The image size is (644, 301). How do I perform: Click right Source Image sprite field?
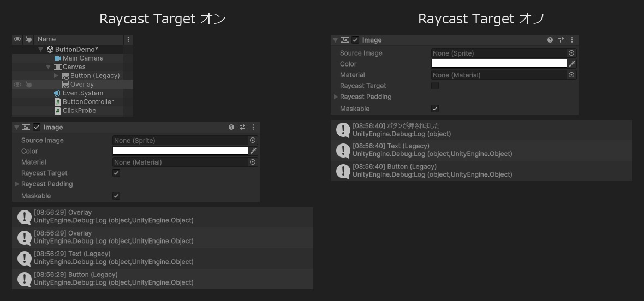pyautogui.click(x=499, y=53)
